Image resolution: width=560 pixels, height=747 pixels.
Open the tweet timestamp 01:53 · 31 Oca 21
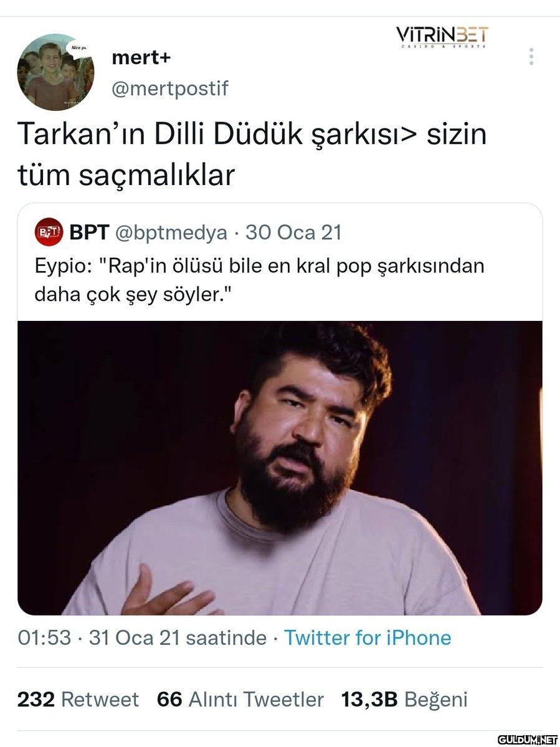142,638
